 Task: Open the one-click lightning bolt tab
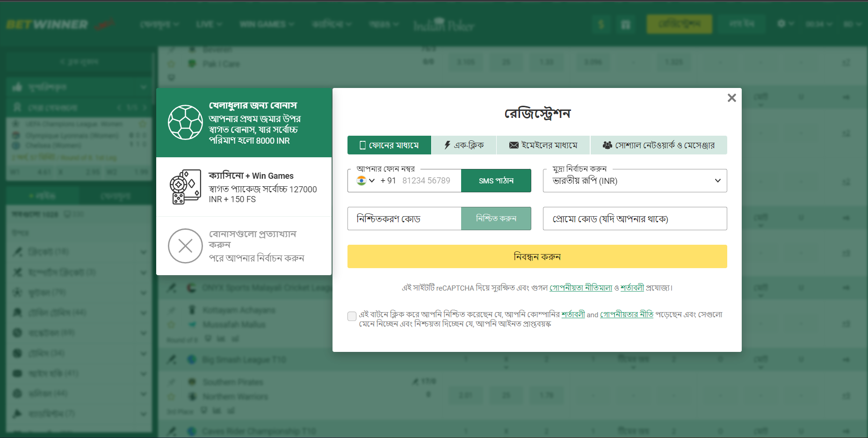coord(464,145)
